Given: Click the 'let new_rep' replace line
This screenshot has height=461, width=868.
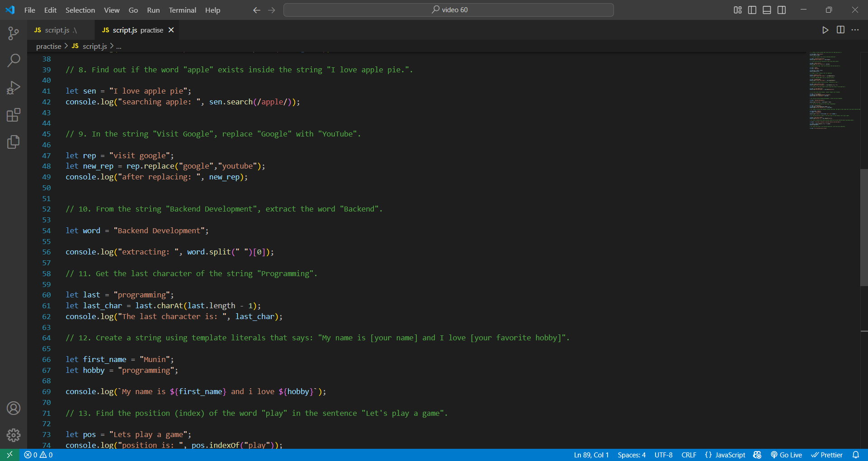Looking at the screenshot, I should (165, 166).
